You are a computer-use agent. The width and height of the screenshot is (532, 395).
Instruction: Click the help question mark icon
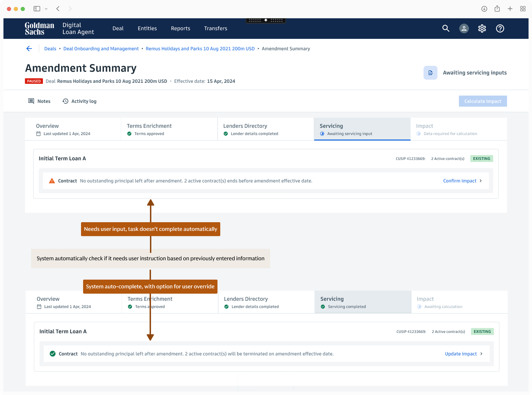[x=500, y=28]
